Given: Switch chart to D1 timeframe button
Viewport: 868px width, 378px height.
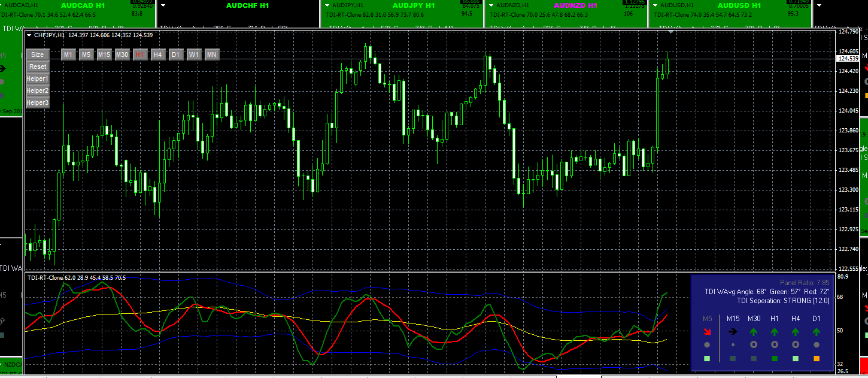Looking at the screenshot, I should [175, 55].
